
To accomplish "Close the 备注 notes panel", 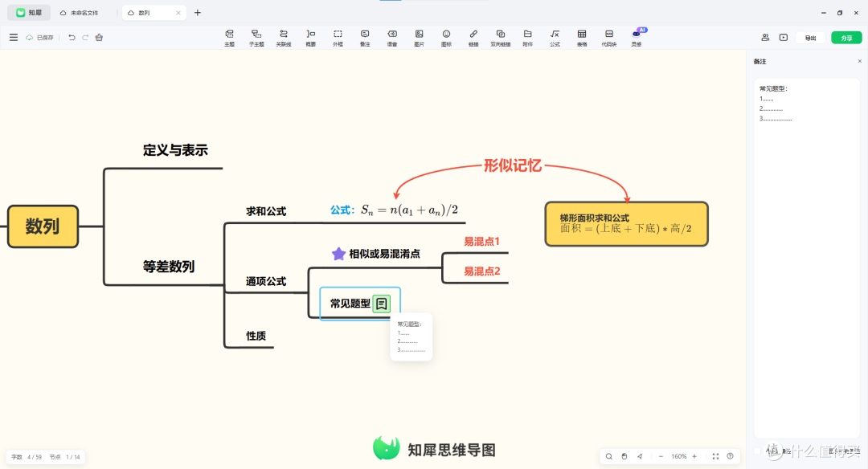I will point(860,61).
